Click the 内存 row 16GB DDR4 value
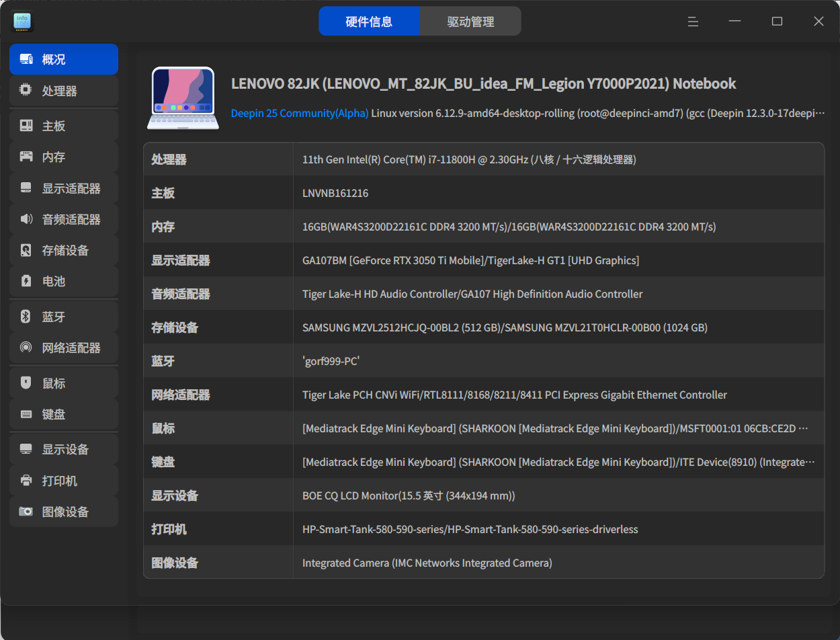The height and width of the screenshot is (640, 840). pos(509,227)
